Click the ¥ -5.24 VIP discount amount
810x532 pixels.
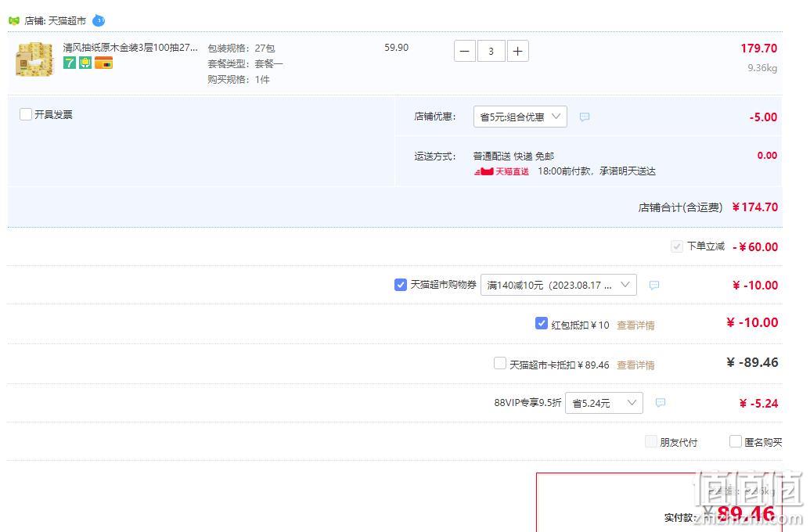[758, 404]
